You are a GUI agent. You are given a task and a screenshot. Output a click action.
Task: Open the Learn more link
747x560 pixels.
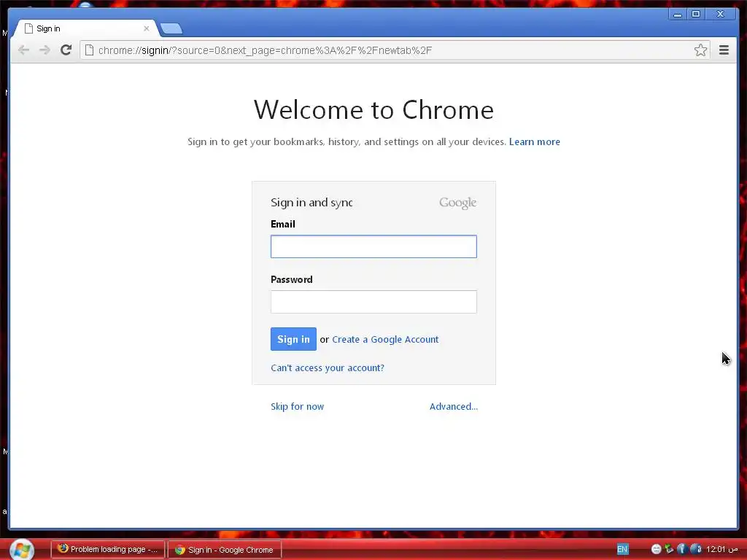(535, 142)
